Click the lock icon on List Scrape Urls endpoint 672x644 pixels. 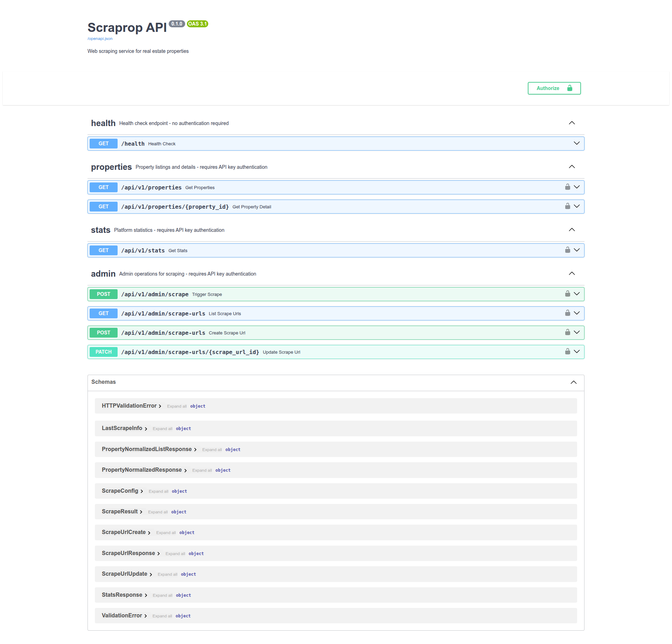pyautogui.click(x=567, y=313)
